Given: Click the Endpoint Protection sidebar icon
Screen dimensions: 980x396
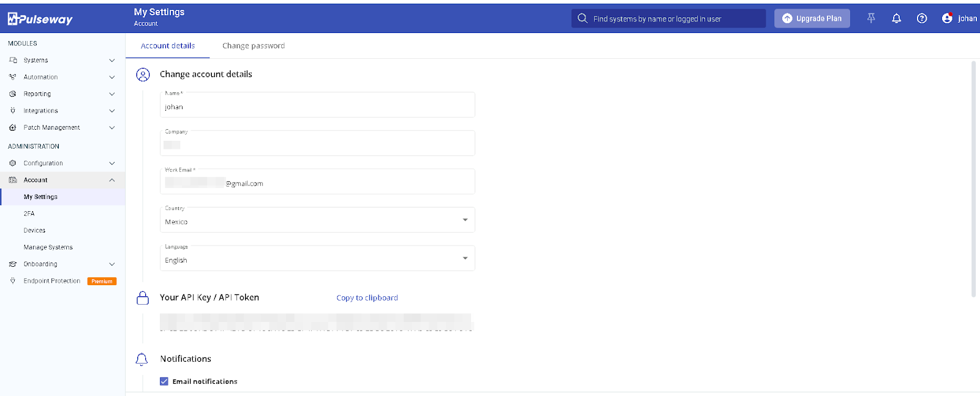Looking at the screenshot, I should [x=13, y=281].
